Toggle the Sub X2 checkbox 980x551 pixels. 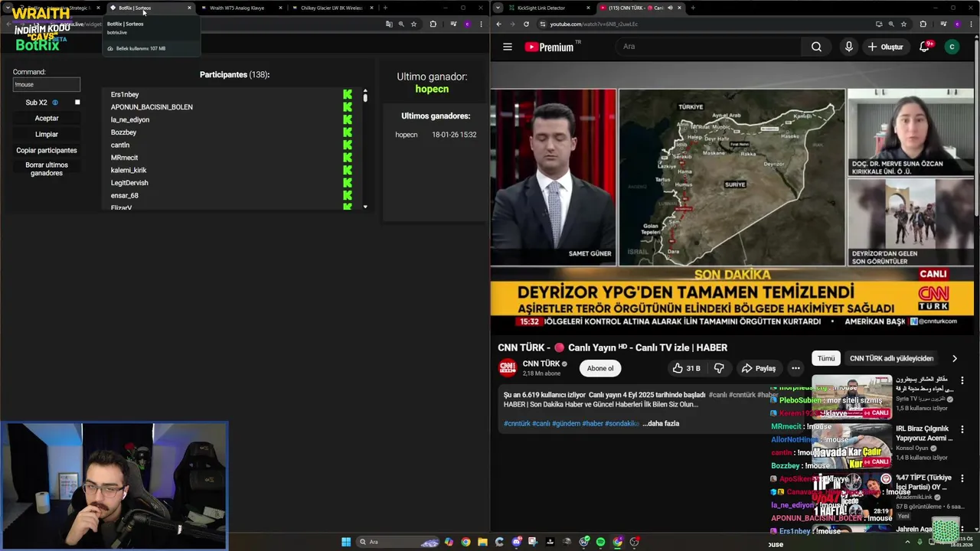coord(77,103)
